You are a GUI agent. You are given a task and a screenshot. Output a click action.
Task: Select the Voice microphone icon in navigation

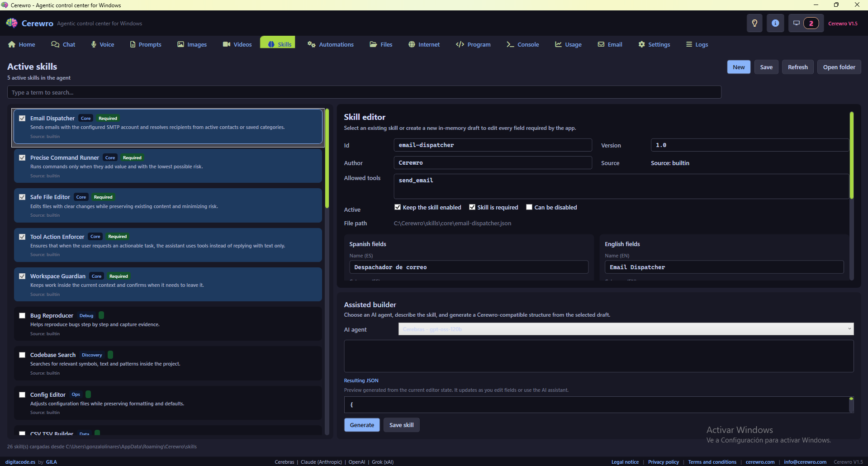[93, 44]
